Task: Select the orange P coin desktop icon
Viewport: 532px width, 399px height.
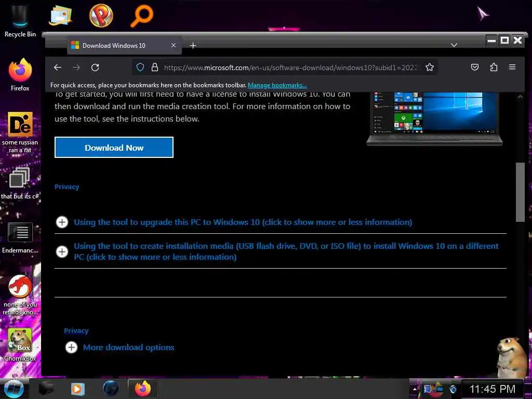Action: [x=101, y=16]
